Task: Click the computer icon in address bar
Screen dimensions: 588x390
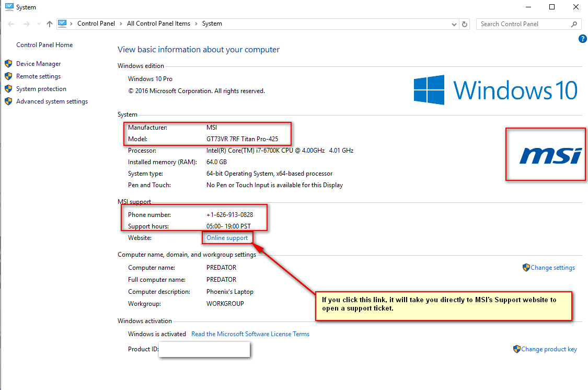Action: [62, 24]
